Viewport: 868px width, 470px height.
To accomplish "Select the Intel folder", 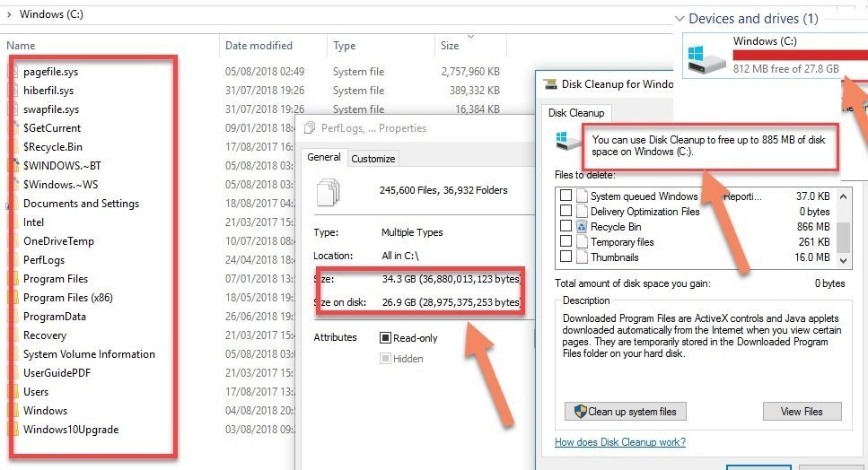I will click(33, 222).
